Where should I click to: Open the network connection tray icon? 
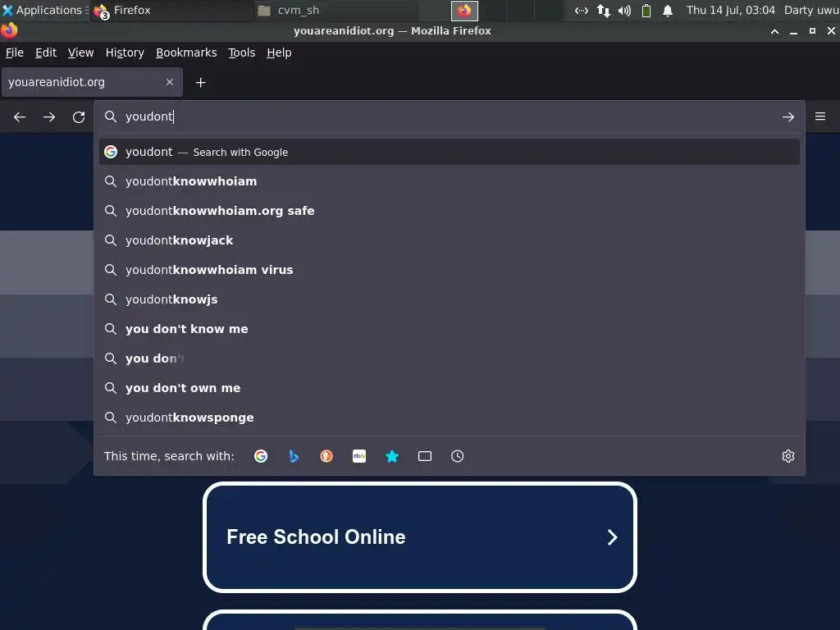[603, 10]
